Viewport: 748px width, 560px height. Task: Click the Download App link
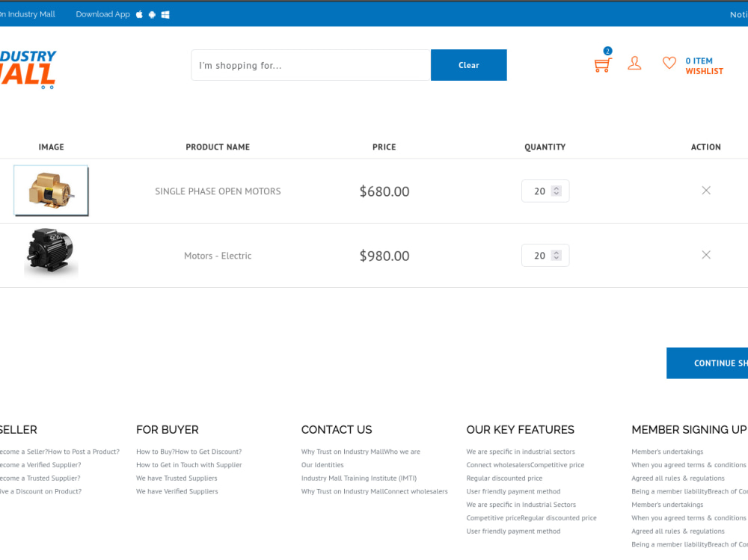102,14
